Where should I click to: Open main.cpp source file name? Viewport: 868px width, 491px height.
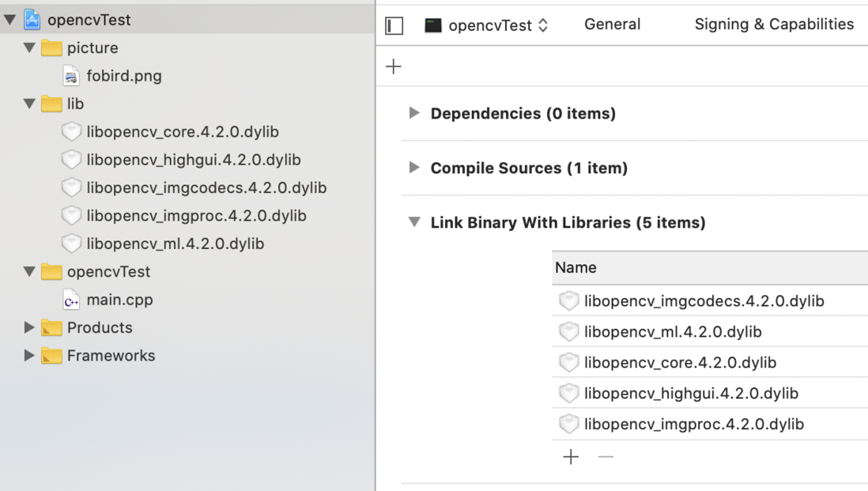(119, 300)
